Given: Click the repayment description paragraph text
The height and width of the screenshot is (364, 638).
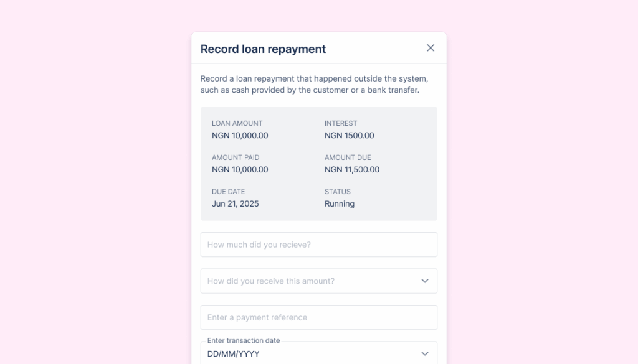Looking at the screenshot, I should (x=314, y=84).
